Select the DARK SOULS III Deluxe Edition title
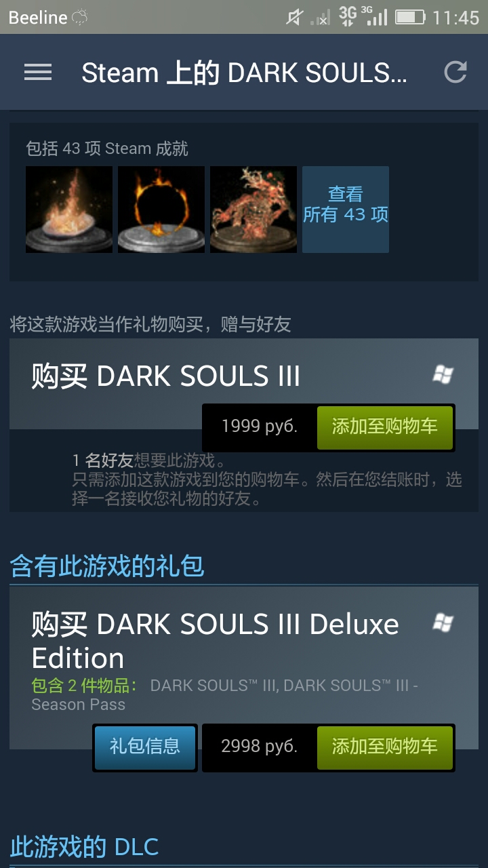Viewport: 488px width, 868px height. (x=216, y=641)
